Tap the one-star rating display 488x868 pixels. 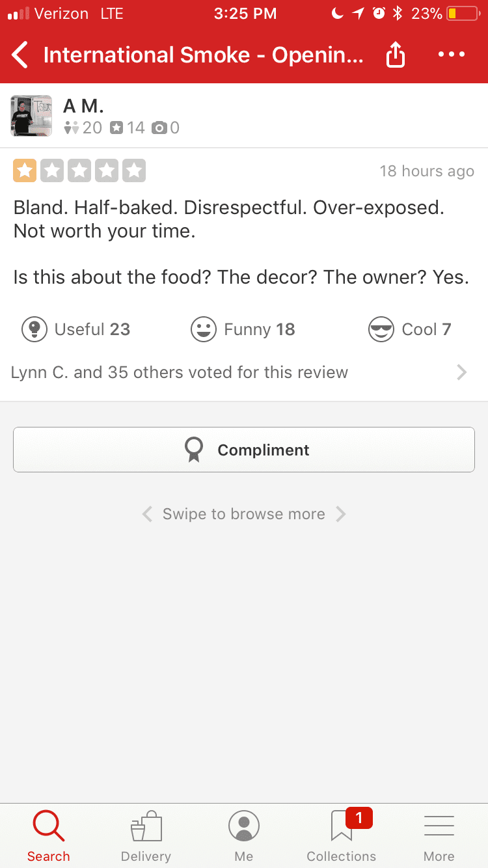pos(79,171)
